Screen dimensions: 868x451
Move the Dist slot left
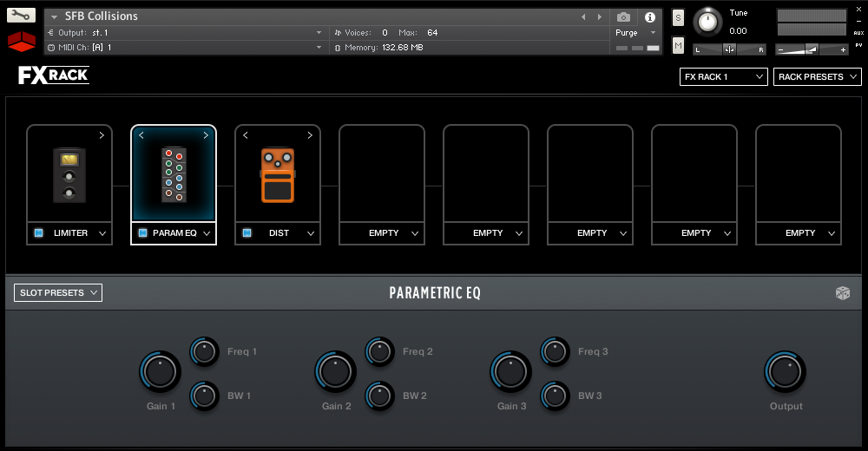point(246,135)
